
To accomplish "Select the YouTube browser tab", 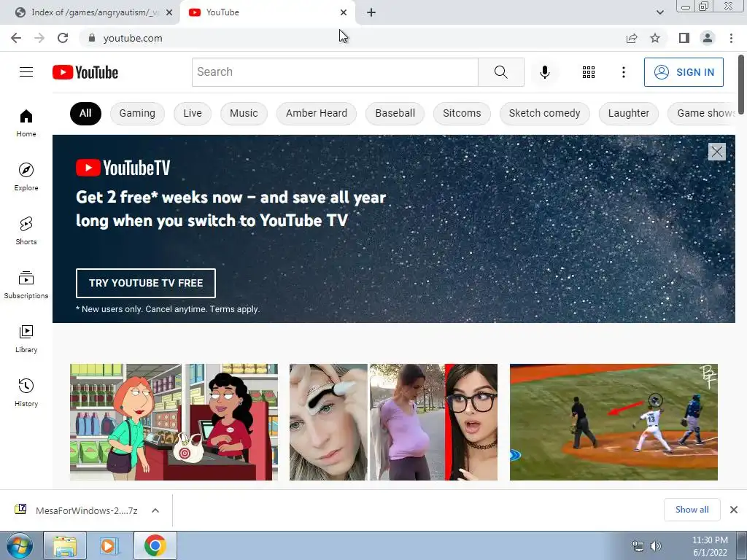I will 267,12.
